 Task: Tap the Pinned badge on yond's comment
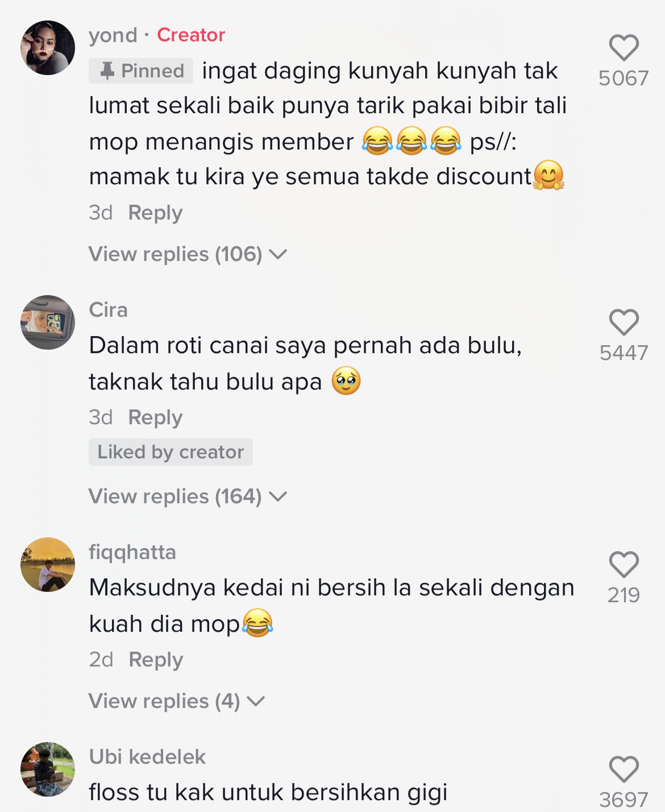pyautogui.click(x=141, y=71)
